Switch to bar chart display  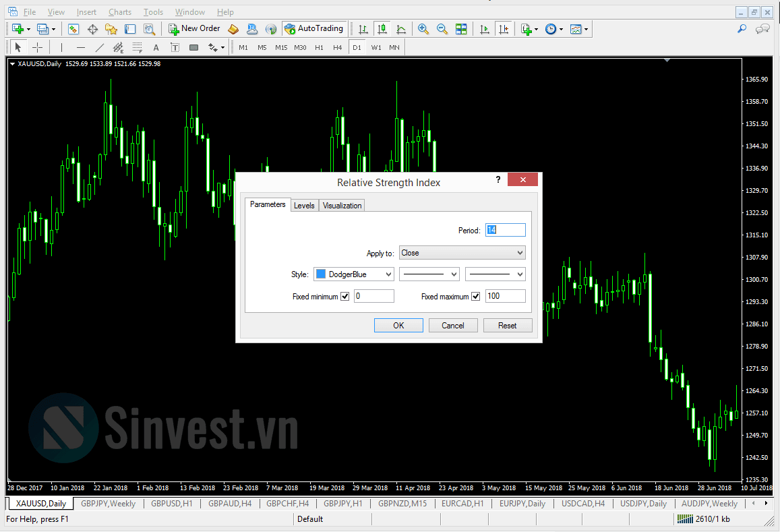pyautogui.click(x=363, y=30)
